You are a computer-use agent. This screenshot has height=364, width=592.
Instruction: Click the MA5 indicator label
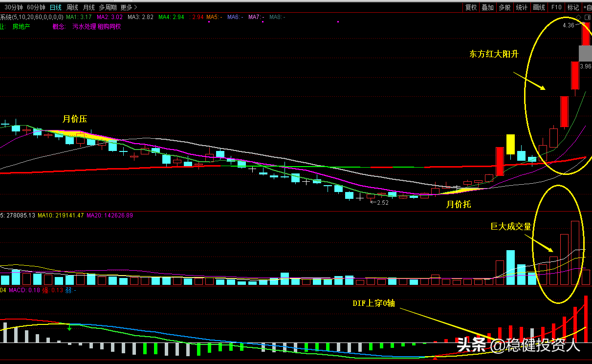click(x=214, y=17)
